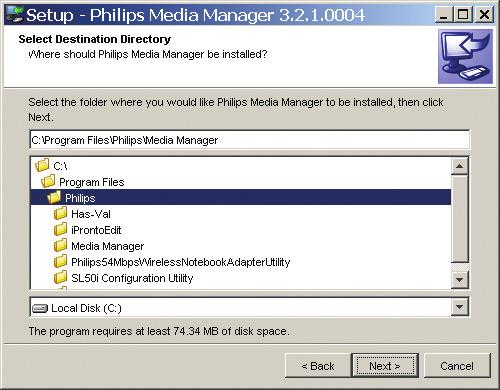The height and width of the screenshot is (390, 500).
Task: Click the setup title bar icon
Action: pos(15,15)
